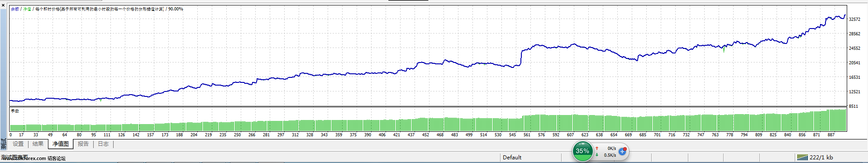Click the red upload arrow icon
The height and width of the screenshot is (163, 868).
[597, 148]
